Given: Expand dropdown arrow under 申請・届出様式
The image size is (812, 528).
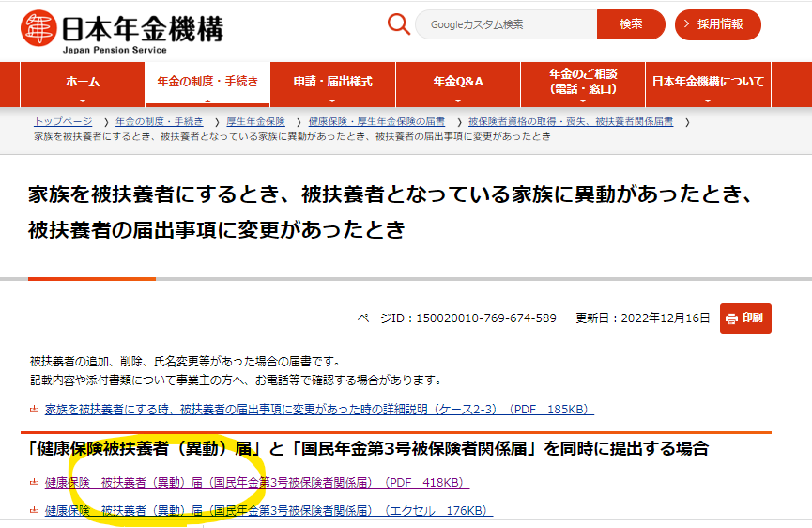Looking at the screenshot, I should [332, 101].
